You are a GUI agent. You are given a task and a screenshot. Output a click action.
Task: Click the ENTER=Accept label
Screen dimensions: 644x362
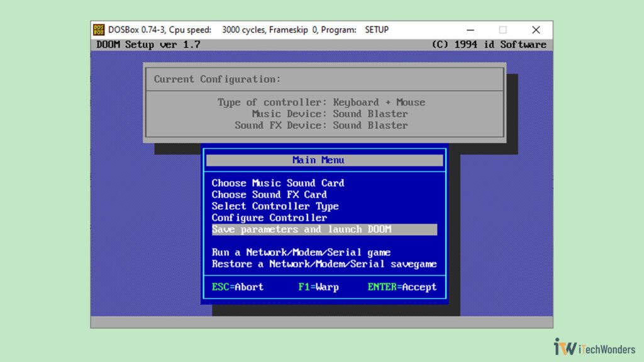coord(402,287)
